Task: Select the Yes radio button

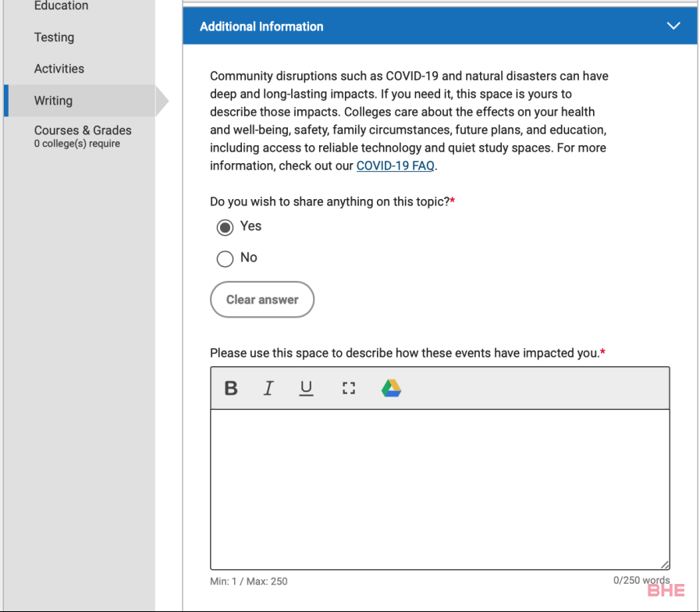Action: tap(225, 227)
